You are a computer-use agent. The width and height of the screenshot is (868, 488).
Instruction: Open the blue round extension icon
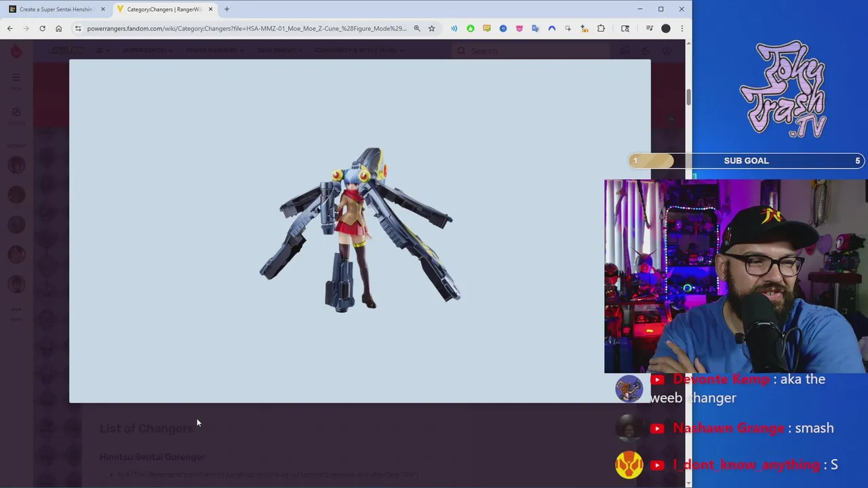[x=502, y=28]
